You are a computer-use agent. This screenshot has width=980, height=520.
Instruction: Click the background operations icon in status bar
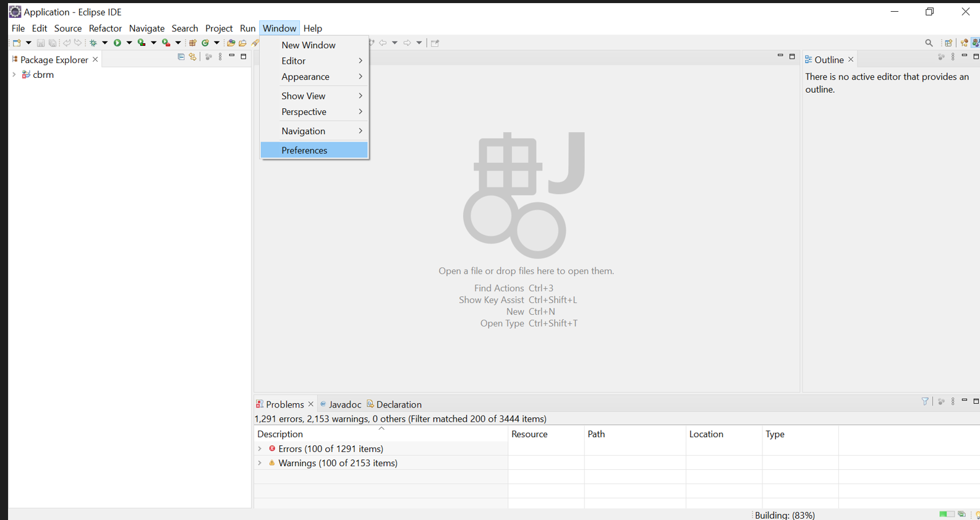click(x=961, y=514)
